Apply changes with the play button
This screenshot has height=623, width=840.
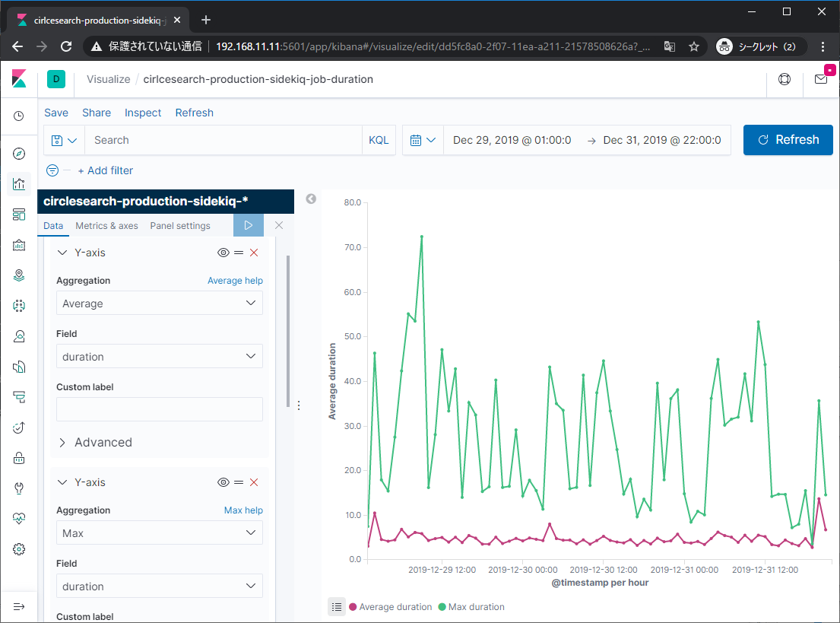(248, 226)
